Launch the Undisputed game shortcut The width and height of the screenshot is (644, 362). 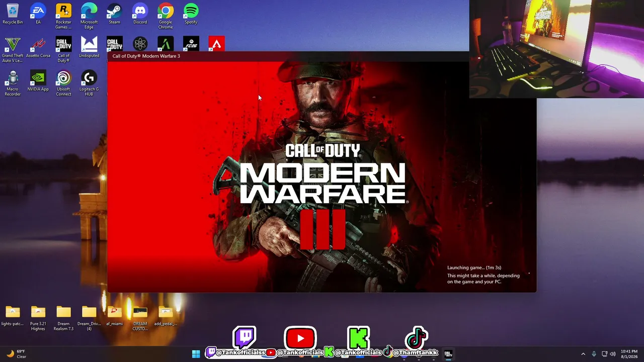(89, 48)
